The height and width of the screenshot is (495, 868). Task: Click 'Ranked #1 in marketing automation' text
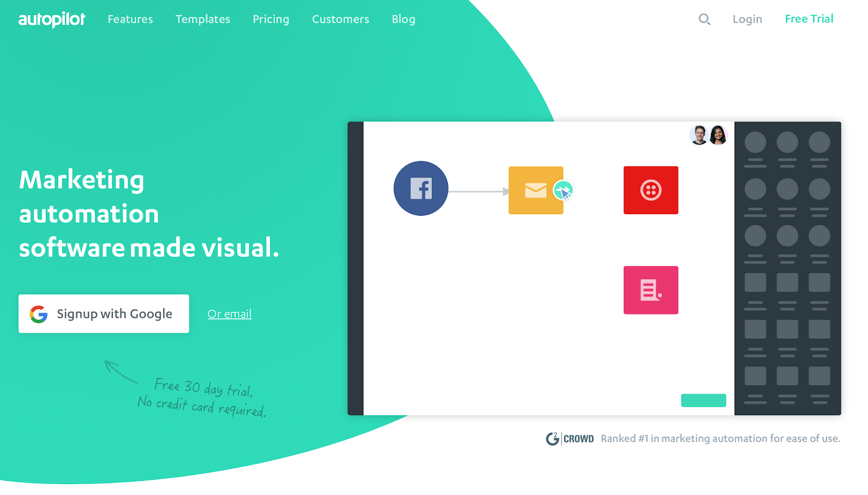[720, 439]
